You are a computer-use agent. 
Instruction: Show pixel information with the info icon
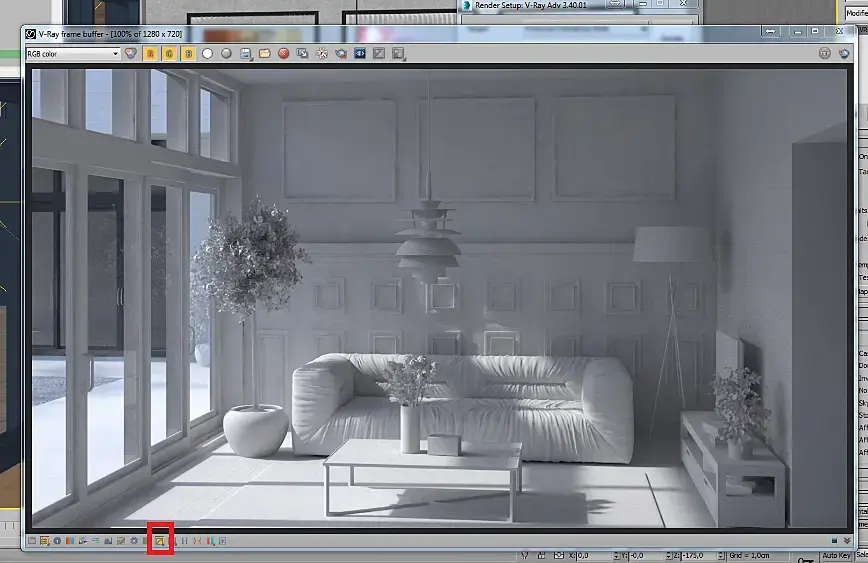57,541
